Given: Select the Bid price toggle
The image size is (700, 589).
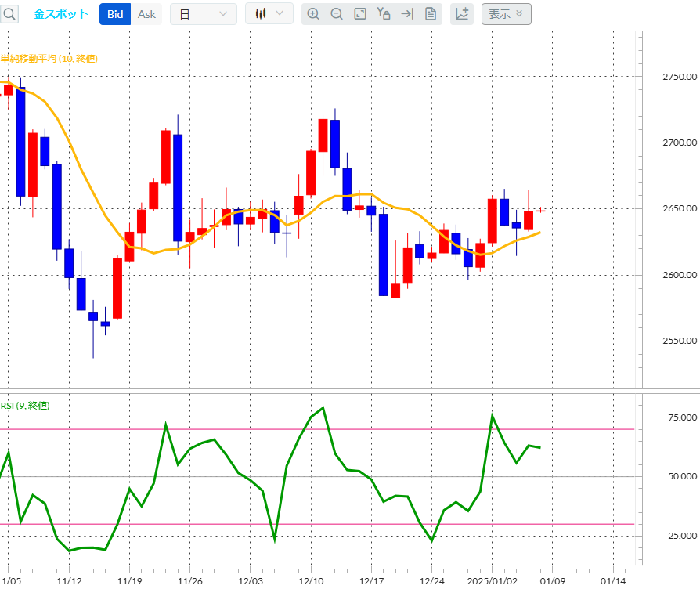Looking at the screenshot, I should pyautogui.click(x=115, y=14).
